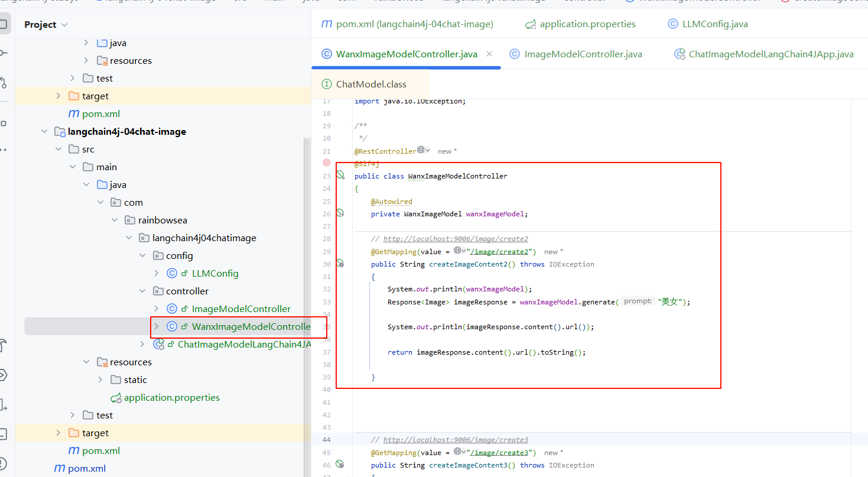Click the Spring bean gutter icon on line 23

[340, 175]
